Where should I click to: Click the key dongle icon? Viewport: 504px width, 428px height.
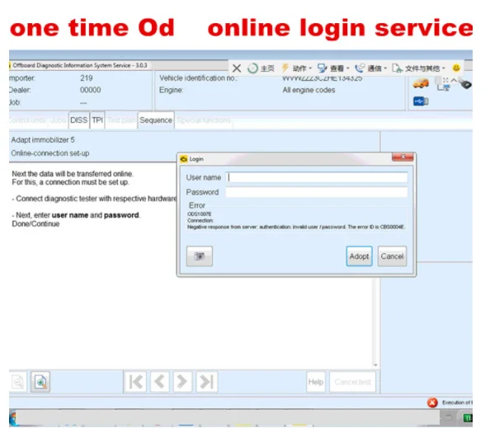click(466, 83)
